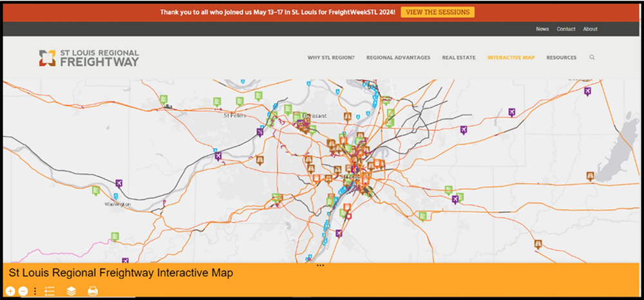644x300 pixels.
Task: Click the green marker near Washington
Action: click(96, 191)
